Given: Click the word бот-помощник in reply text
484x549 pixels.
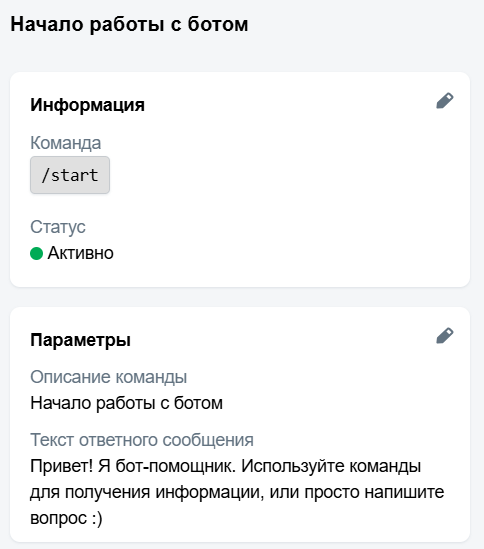Looking at the screenshot, I should [175, 466].
